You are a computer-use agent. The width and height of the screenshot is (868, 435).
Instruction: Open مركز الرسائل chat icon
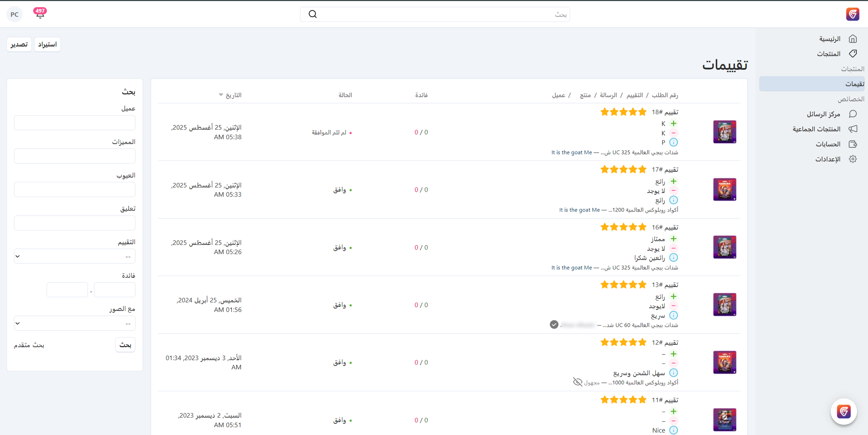coord(853,114)
